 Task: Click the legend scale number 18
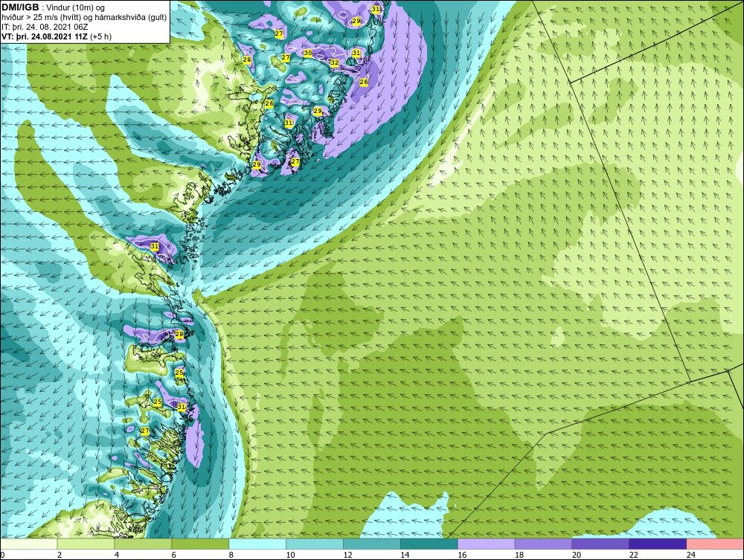(x=519, y=555)
